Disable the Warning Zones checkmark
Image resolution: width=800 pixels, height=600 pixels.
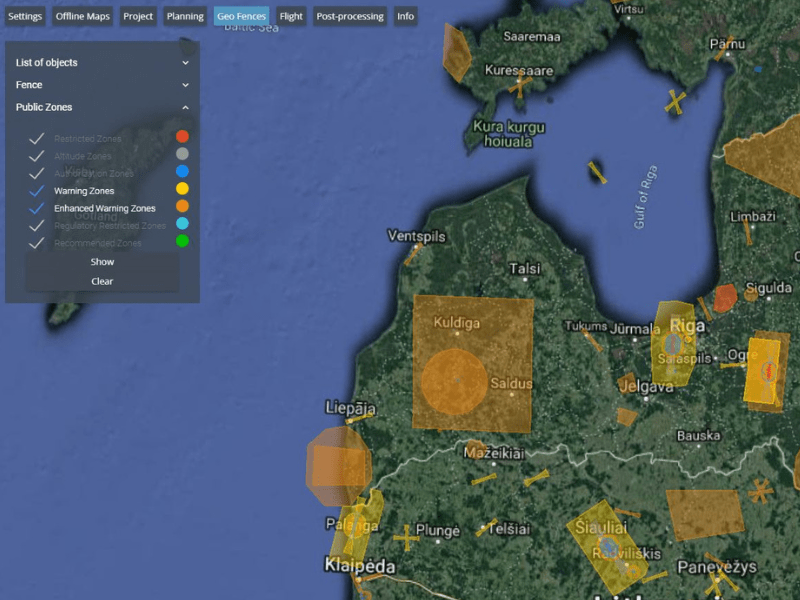(x=36, y=191)
